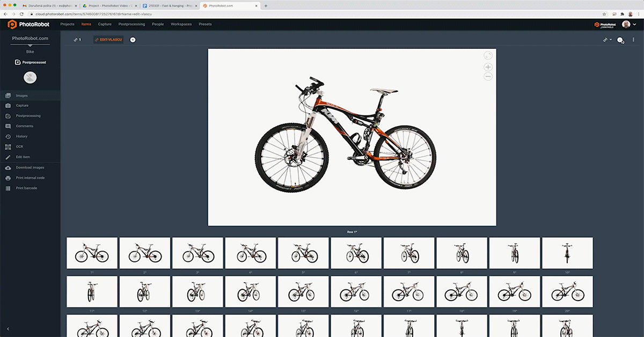This screenshot has width=644, height=337.
Task: Select the EDIT-VLASCU tag button
Action: (x=109, y=39)
